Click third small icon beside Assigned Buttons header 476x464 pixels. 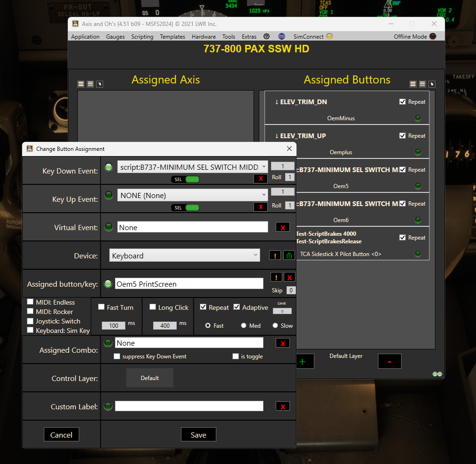click(432, 84)
